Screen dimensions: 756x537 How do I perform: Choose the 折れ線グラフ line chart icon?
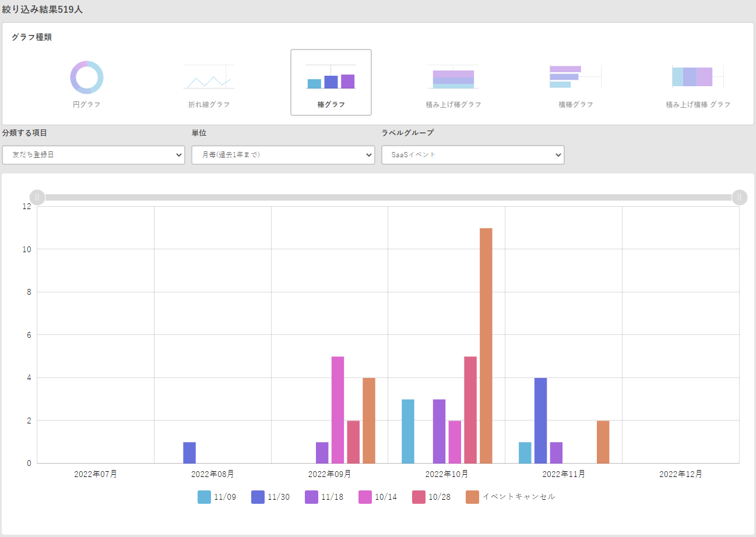tap(209, 77)
